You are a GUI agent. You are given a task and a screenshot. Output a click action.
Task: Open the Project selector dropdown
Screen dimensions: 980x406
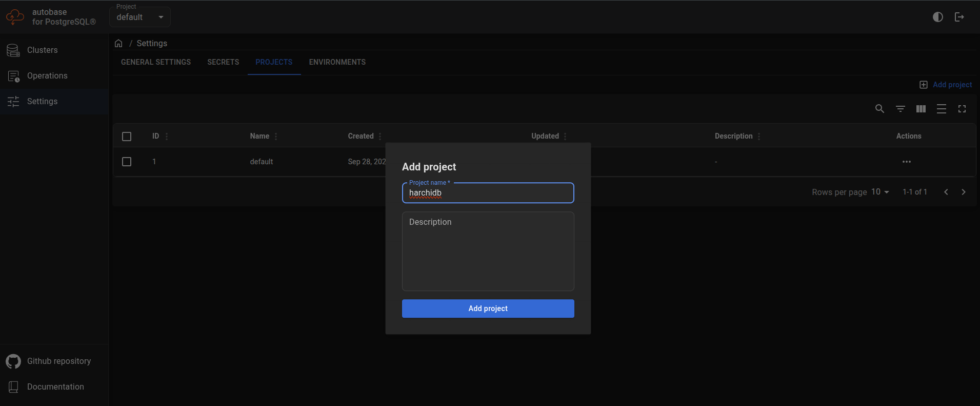pyautogui.click(x=139, y=17)
